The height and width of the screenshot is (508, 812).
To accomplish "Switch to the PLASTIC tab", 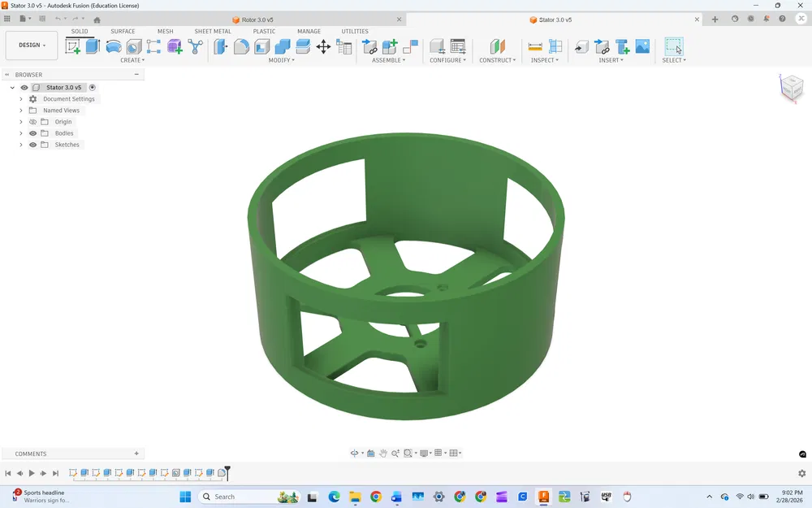I will tap(264, 31).
